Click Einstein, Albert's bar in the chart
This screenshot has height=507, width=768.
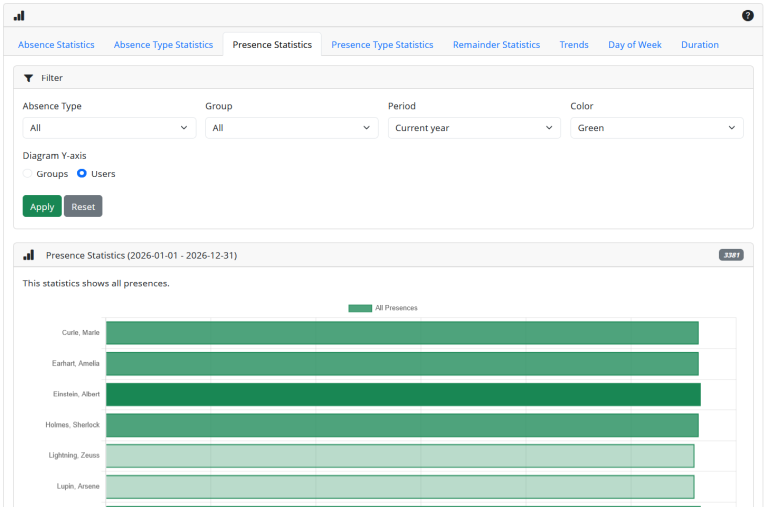coord(403,395)
